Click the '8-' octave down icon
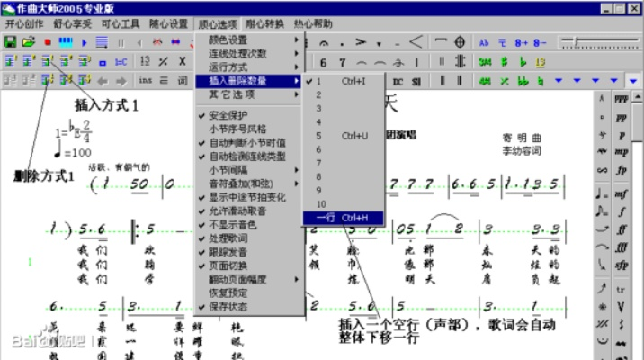This screenshot has width=644, height=360. pyautogui.click(x=540, y=42)
